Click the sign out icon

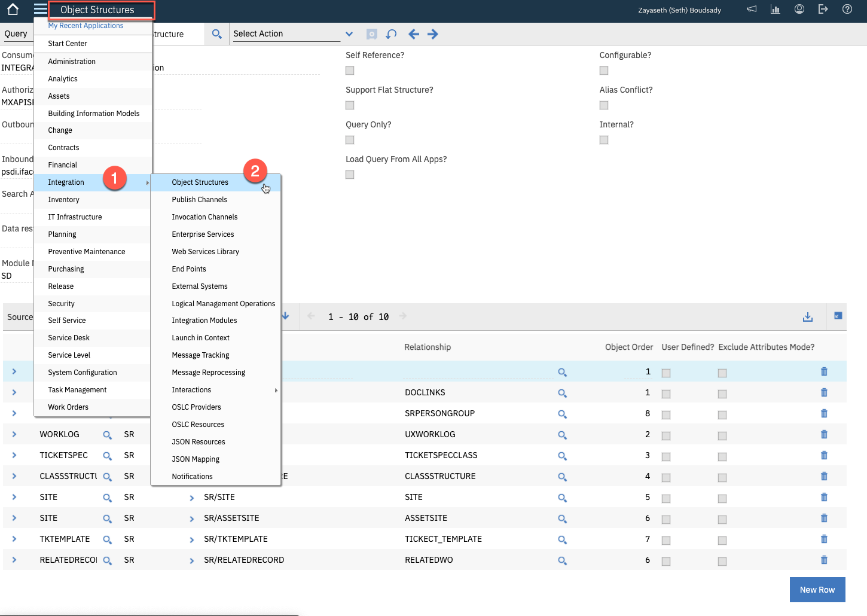click(x=823, y=9)
